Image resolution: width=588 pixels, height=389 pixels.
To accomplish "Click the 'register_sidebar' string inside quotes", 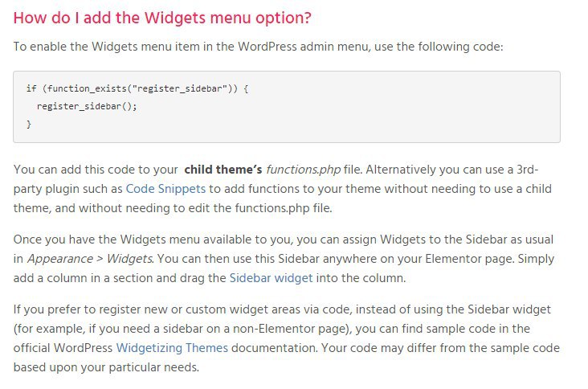I will pyautogui.click(x=180, y=88).
